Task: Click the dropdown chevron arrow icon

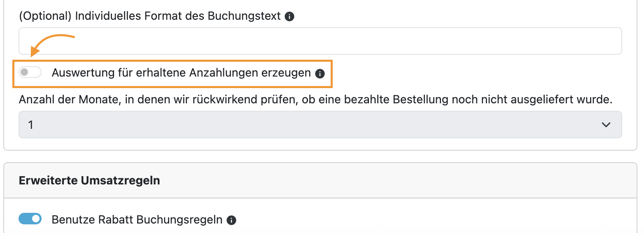Action: click(x=606, y=125)
